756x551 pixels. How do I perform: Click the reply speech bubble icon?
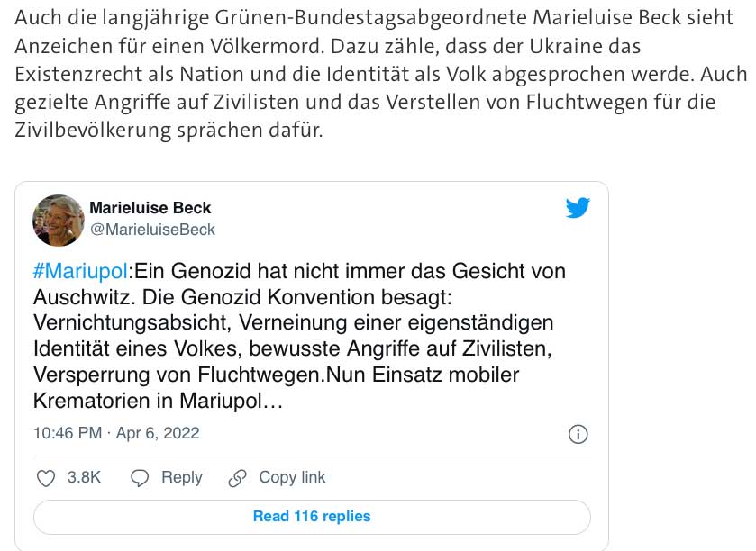140,478
